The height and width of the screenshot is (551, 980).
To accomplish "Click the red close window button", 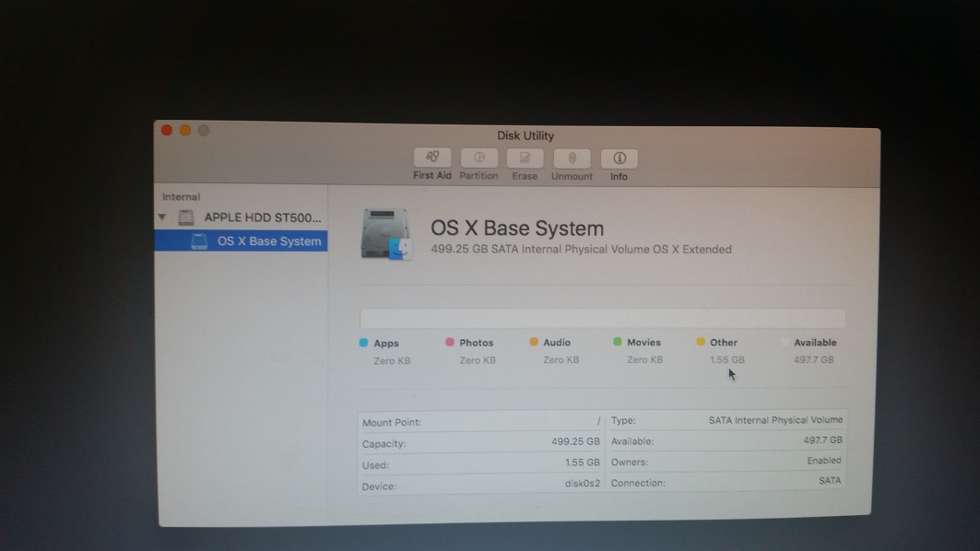I will click(x=166, y=130).
